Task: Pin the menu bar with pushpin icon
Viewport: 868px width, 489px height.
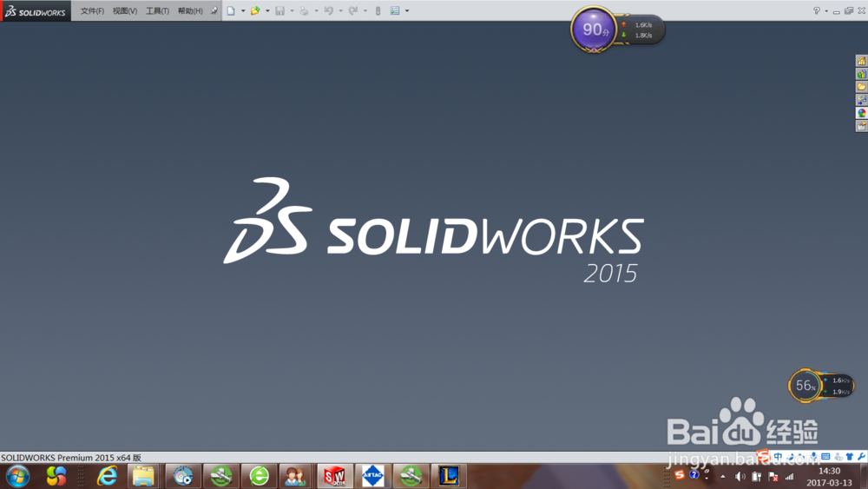Action: (214, 10)
